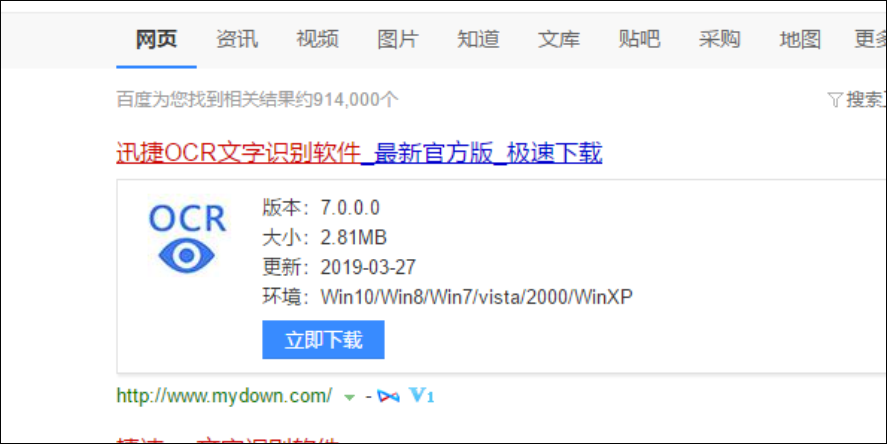Click the 环境: Win10/Win8/Win7 system text
Image resolution: width=887 pixels, height=444 pixels.
tap(447, 296)
